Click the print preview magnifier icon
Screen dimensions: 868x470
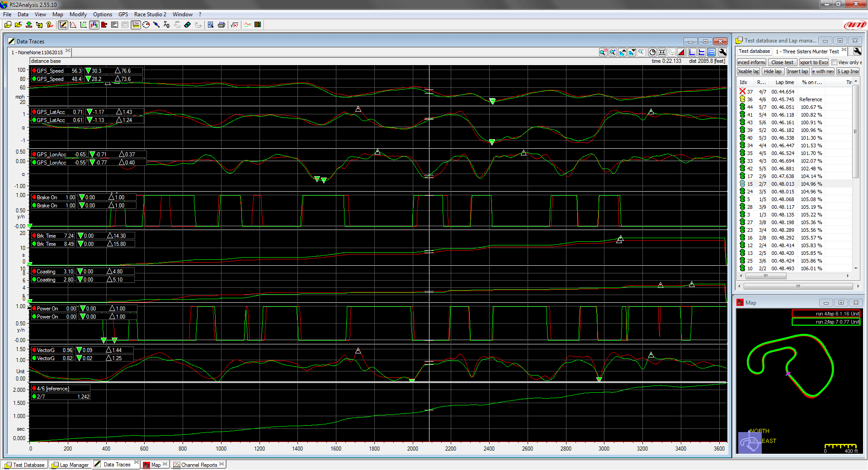pyautogui.click(x=211, y=25)
